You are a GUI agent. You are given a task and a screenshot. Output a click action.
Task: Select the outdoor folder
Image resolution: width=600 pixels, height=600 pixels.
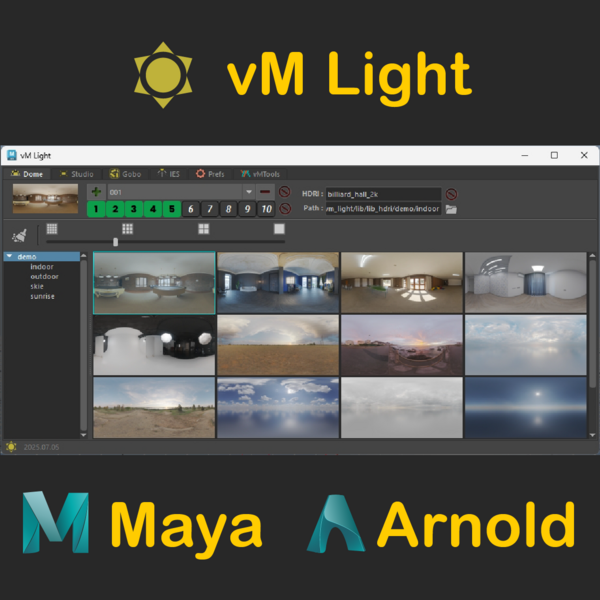[44, 277]
